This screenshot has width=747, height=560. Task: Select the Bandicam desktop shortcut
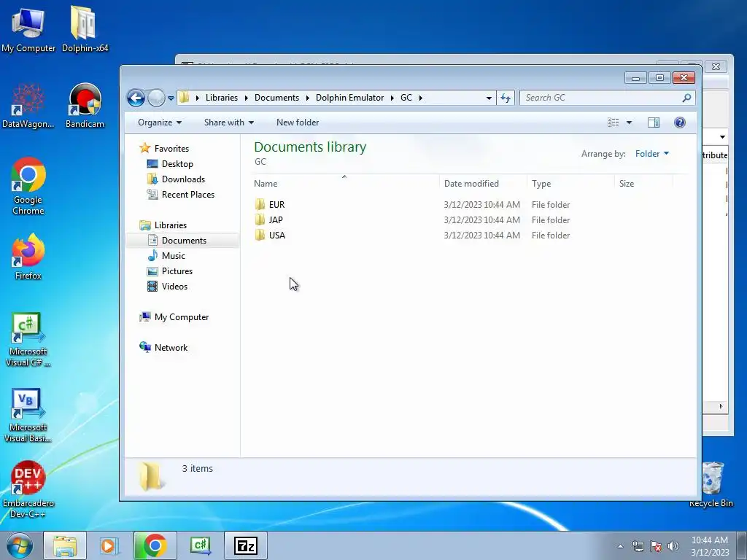[85, 106]
